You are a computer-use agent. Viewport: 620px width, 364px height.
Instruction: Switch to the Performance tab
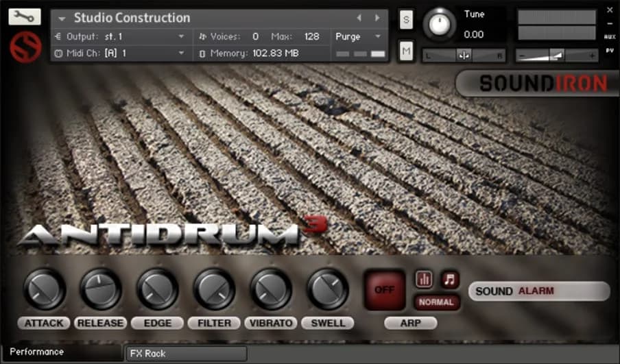click(62, 352)
